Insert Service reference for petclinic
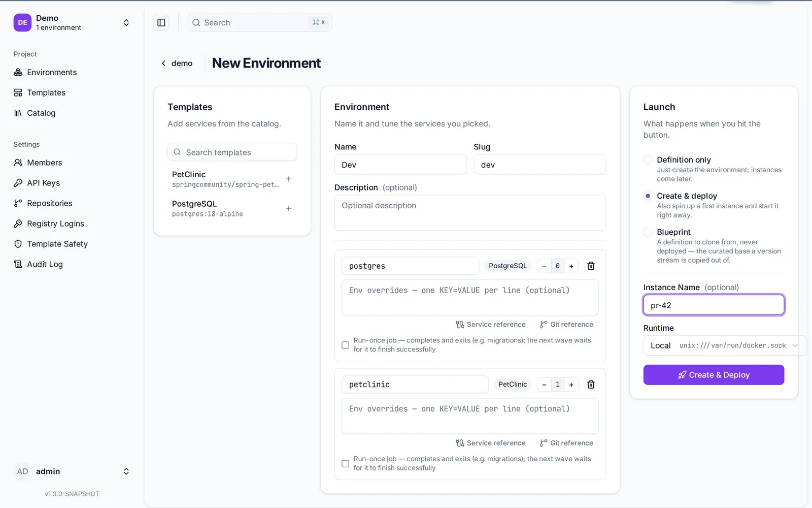Viewport: 812px width, 508px height. 491,443
